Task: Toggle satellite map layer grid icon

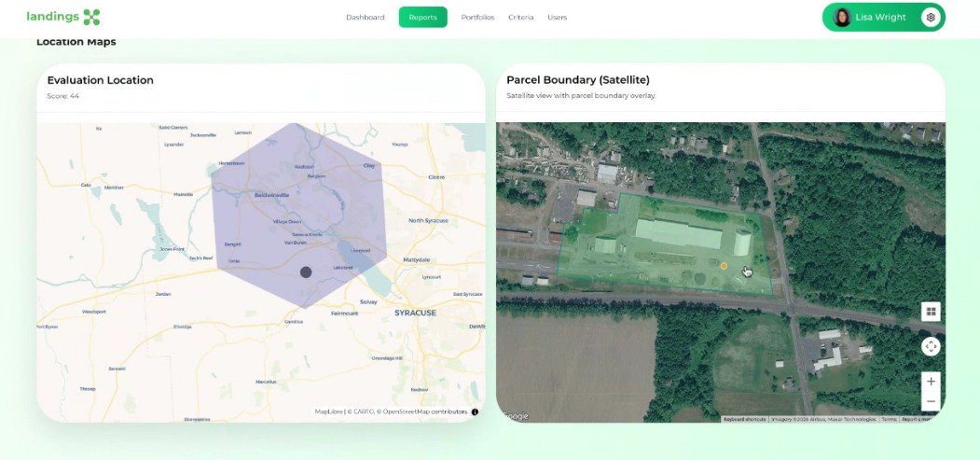Action: tap(931, 312)
